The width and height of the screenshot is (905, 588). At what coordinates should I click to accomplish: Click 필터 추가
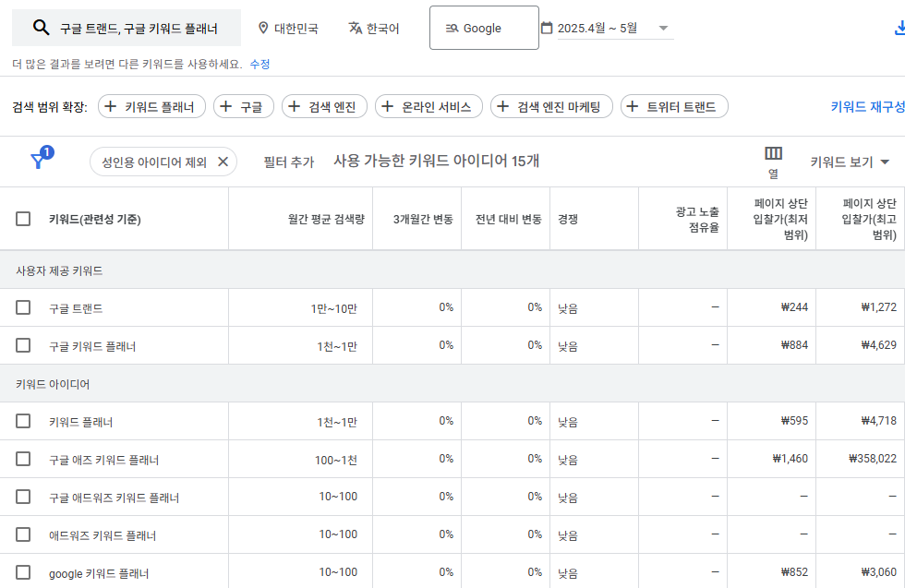(x=288, y=162)
